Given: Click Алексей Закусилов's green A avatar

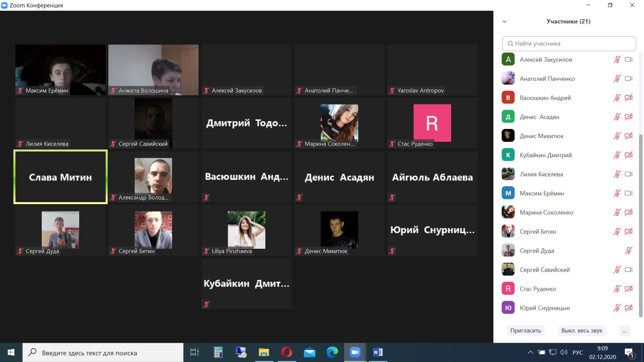Looking at the screenshot, I should pyautogui.click(x=508, y=60).
